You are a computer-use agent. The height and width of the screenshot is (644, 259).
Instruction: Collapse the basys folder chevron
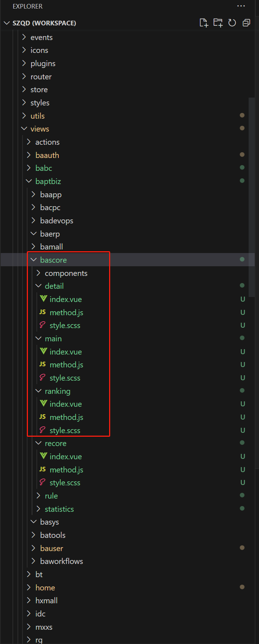(34, 522)
